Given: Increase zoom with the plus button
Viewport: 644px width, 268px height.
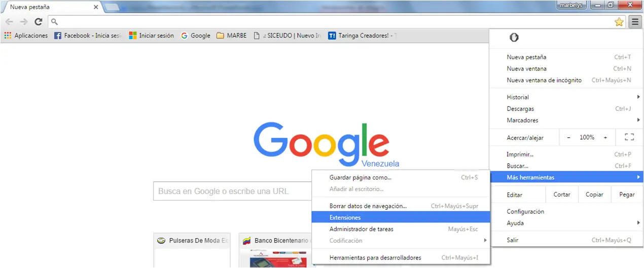Looking at the screenshot, I should pyautogui.click(x=605, y=137).
